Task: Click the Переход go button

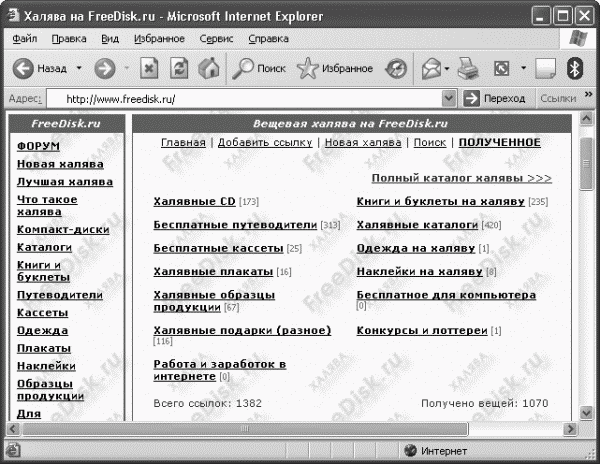Action: tap(494, 99)
